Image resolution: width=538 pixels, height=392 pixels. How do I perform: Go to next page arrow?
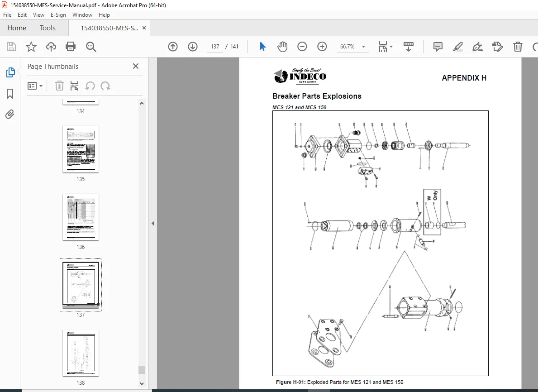[x=193, y=47]
